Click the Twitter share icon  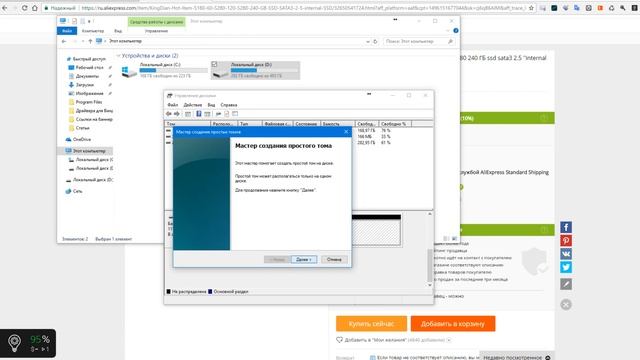coord(566,267)
